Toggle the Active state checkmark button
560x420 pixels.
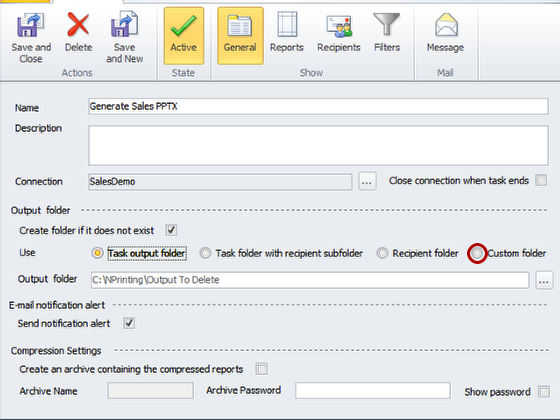184,36
